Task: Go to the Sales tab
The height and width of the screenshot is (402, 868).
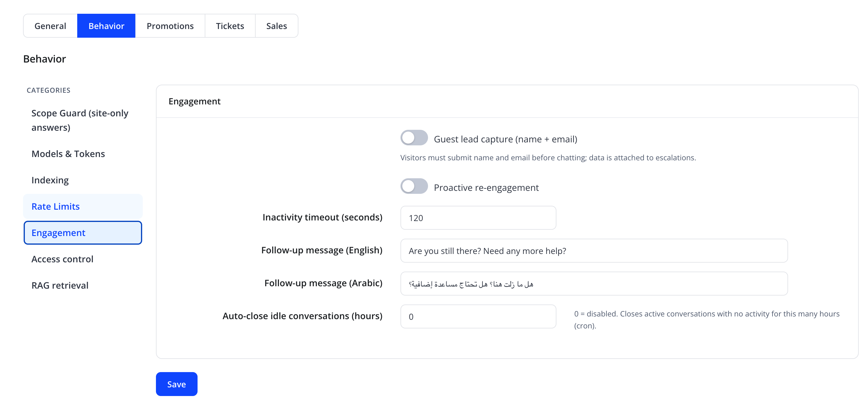Action: (x=277, y=26)
